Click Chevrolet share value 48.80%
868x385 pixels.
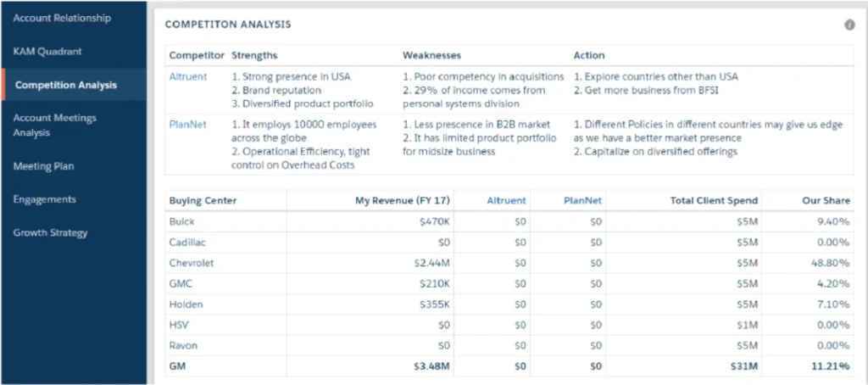click(831, 263)
